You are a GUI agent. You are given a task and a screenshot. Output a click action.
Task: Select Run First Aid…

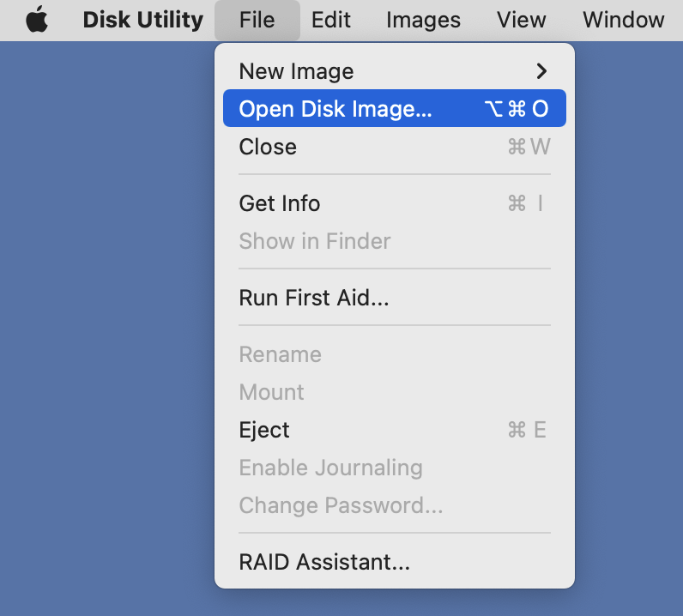395,298
